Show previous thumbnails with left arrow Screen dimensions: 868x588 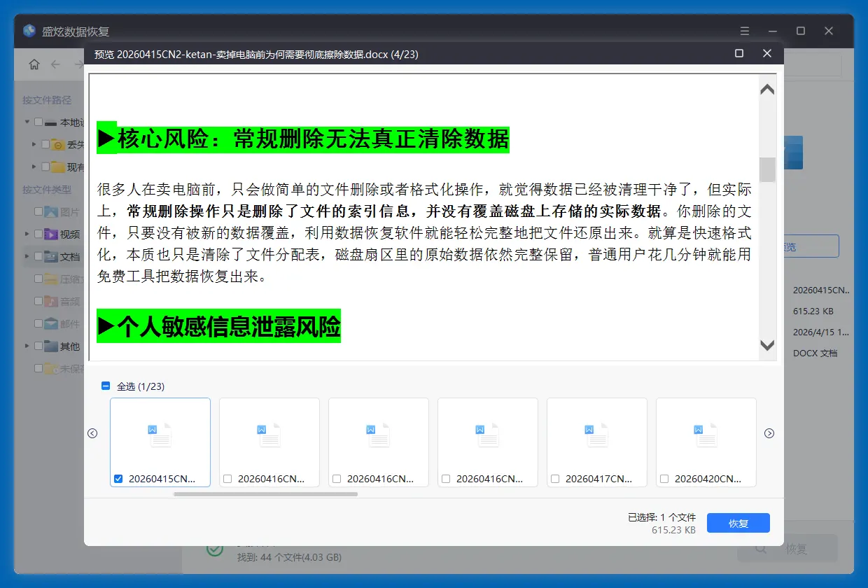[x=92, y=433]
